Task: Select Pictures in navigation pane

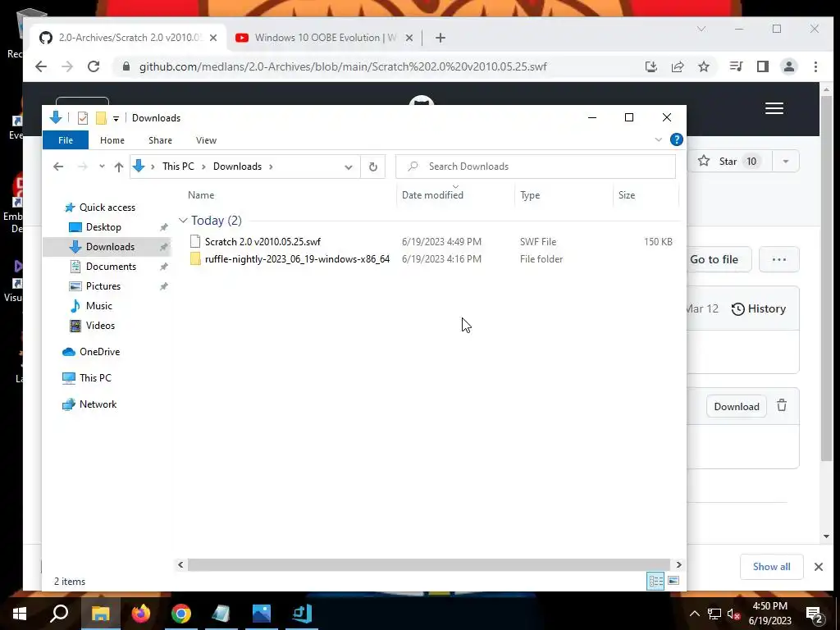Action: click(x=103, y=286)
